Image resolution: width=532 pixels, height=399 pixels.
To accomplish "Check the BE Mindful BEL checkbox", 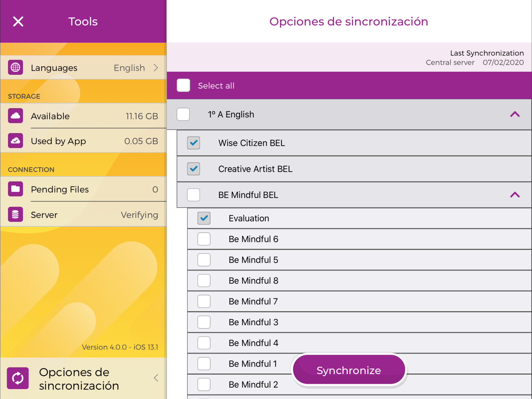I will tap(194, 195).
